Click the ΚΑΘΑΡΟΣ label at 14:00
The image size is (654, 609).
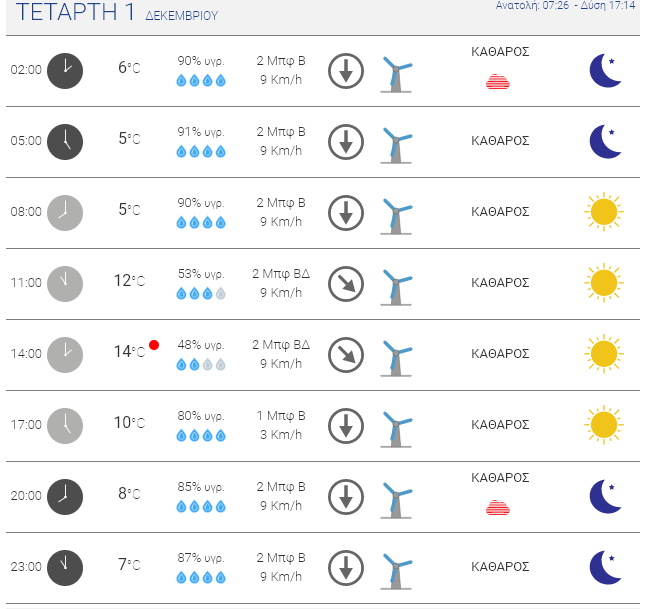click(500, 354)
